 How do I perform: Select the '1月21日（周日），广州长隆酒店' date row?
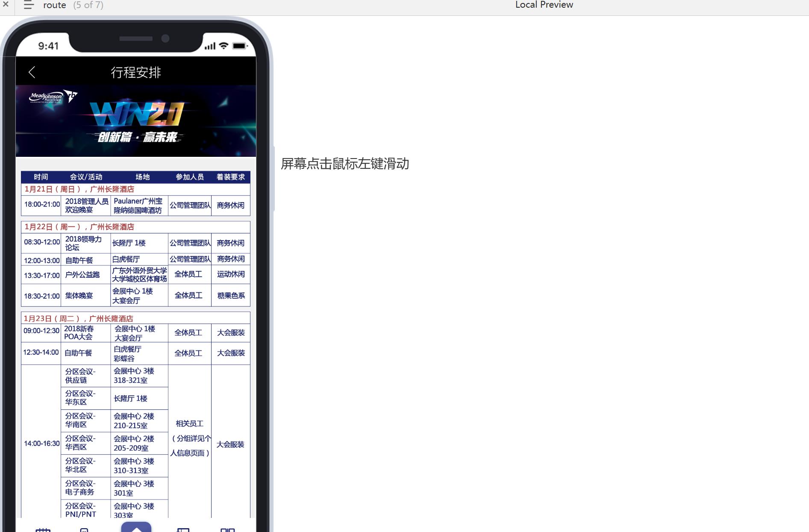tap(135, 189)
